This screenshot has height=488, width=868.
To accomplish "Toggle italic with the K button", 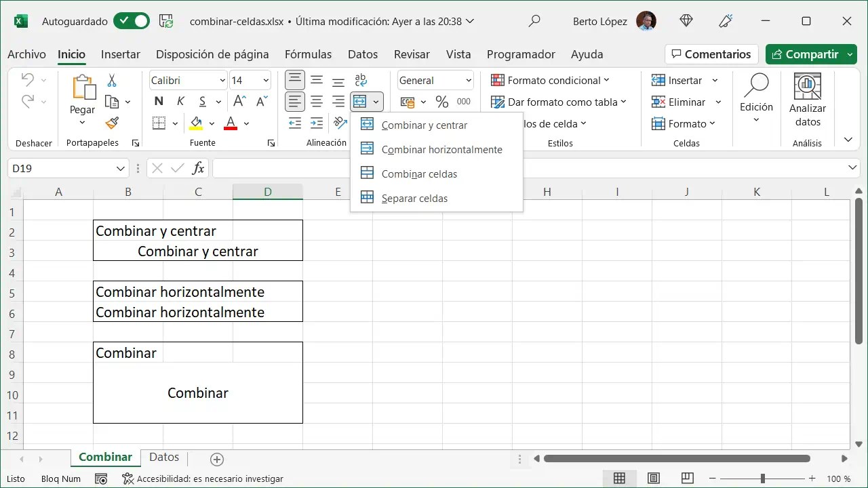I will point(180,101).
